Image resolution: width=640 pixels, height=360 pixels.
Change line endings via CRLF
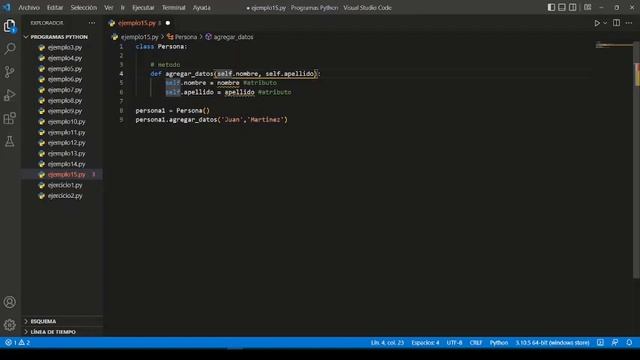tap(476, 342)
